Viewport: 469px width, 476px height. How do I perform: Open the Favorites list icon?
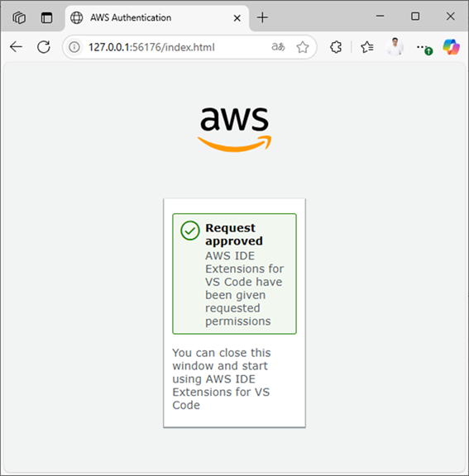tap(367, 47)
